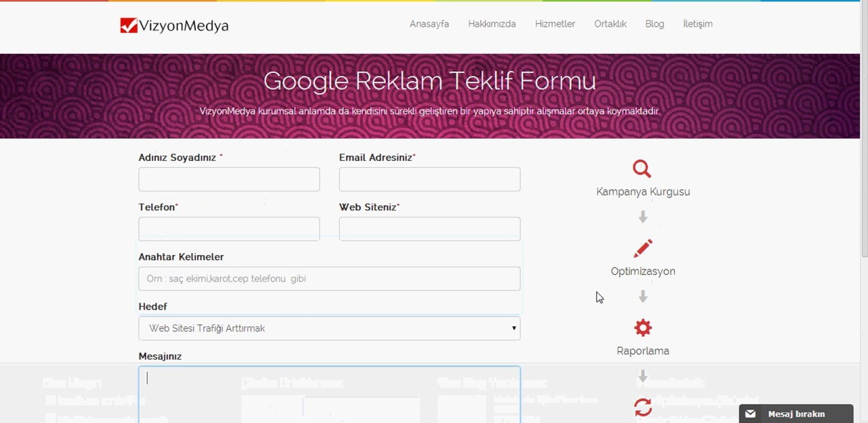The image size is (868, 423).
Task: Click the Anahtar Kelimeler label
Action: tap(181, 257)
